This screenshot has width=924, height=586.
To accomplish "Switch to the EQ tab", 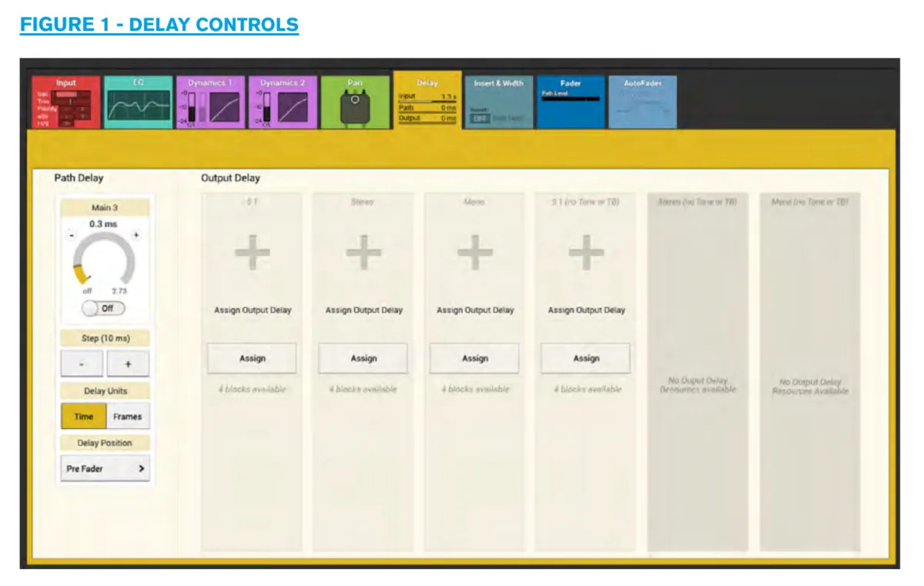I will pyautogui.click(x=139, y=102).
